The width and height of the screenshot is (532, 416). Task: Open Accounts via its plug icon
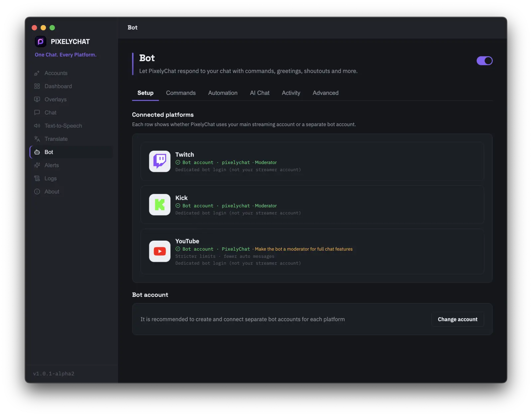pyautogui.click(x=37, y=73)
